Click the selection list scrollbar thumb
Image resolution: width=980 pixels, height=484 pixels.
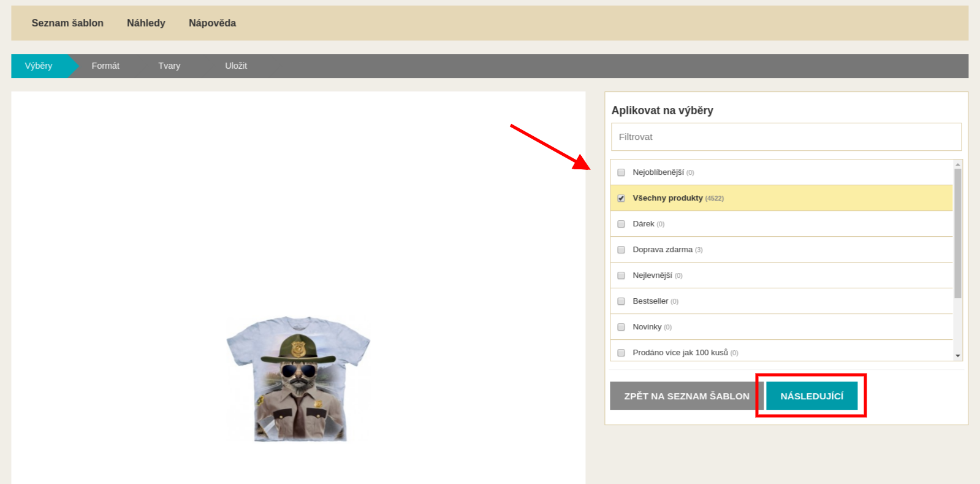point(958,234)
